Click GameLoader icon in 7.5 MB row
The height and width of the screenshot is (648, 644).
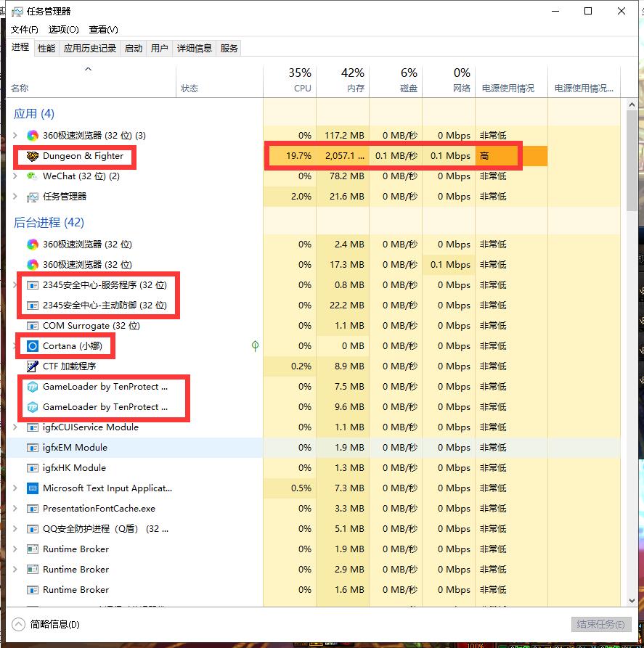pyautogui.click(x=32, y=387)
